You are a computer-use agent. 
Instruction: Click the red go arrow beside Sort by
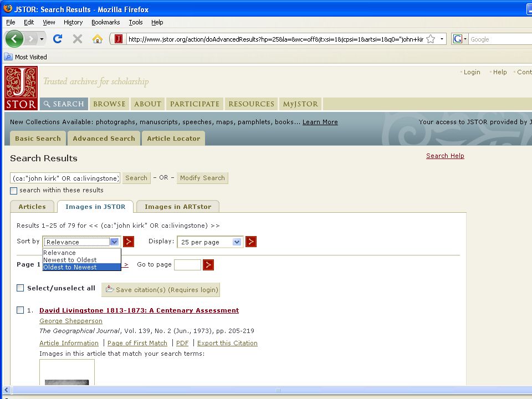[x=128, y=242]
